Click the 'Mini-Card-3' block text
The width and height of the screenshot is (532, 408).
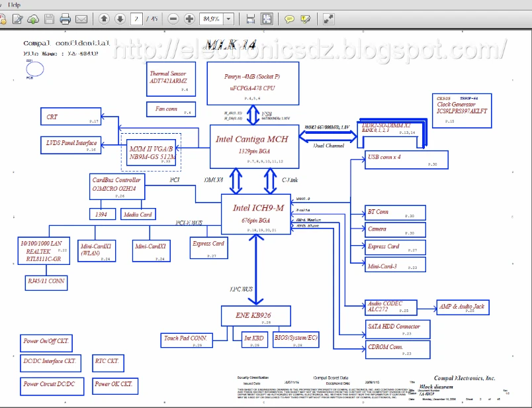point(382,266)
